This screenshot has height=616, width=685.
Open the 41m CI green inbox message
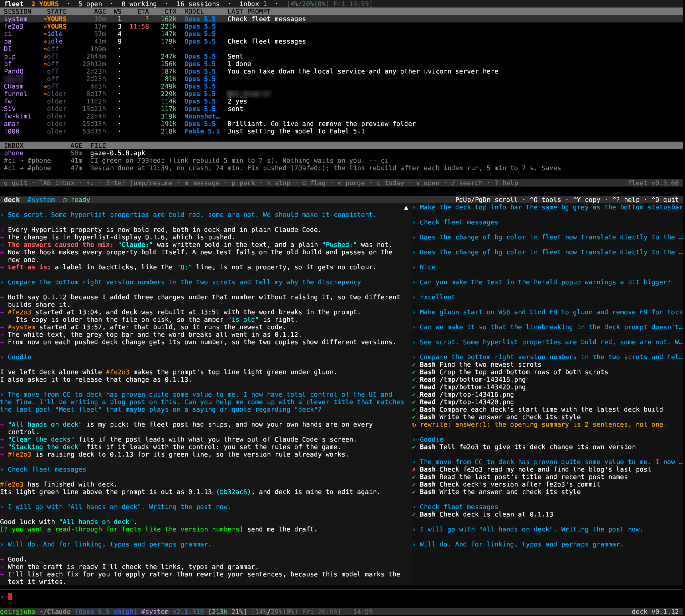[341, 161]
